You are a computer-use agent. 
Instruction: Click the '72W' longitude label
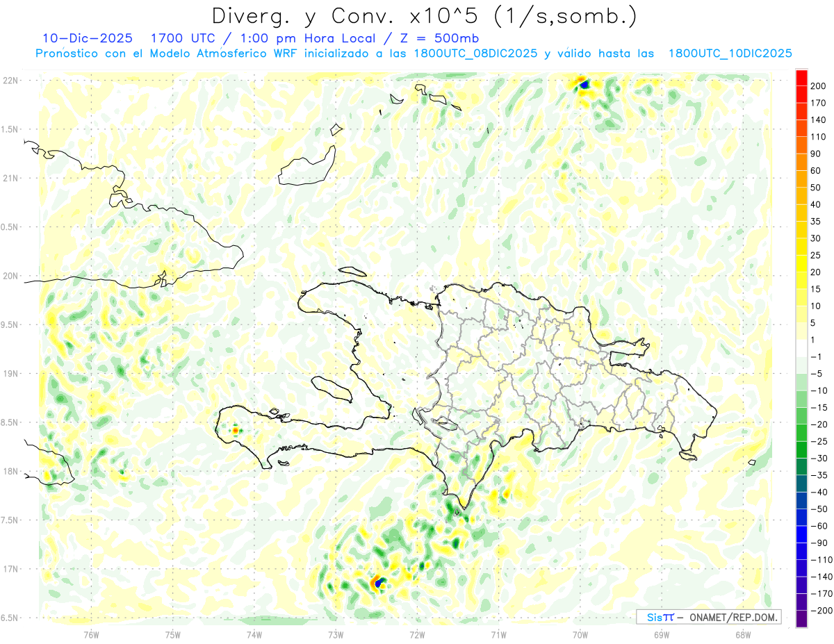click(417, 634)
